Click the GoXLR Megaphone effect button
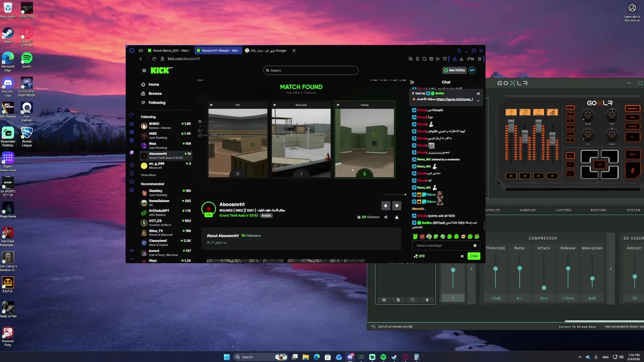Image resolution: width=644 pixels, height=362 pixels. pyautogui.click(x=632, y=109)
